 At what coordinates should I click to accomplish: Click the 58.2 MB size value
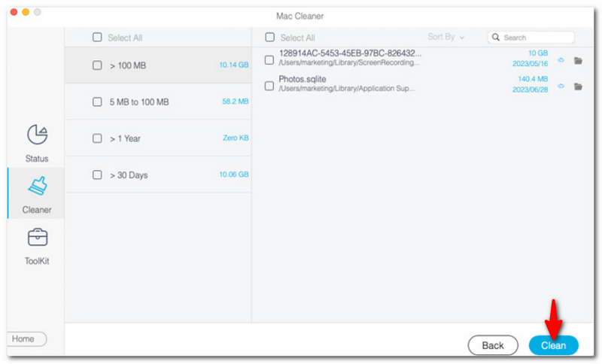pyautogui.click(x=236, y=102)
